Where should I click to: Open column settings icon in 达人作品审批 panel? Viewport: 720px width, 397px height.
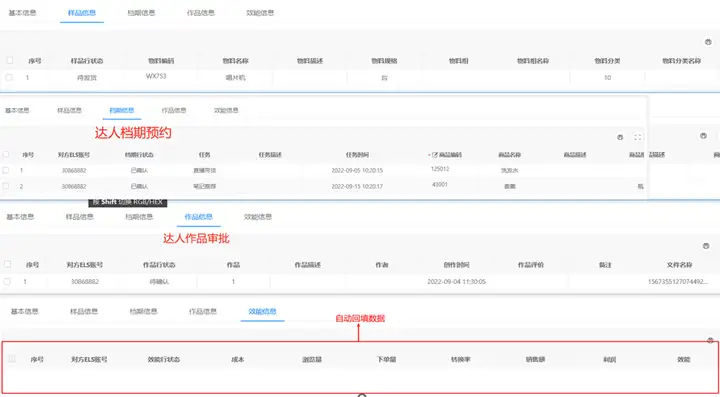point(706,246)
